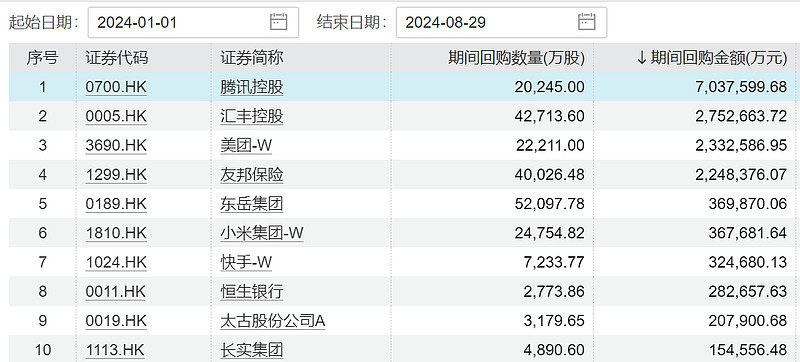Image resolution: width=800 pixels, height=362 pixels.
Task: Sort by 序号 column header
Action: [x=42, y=58]
